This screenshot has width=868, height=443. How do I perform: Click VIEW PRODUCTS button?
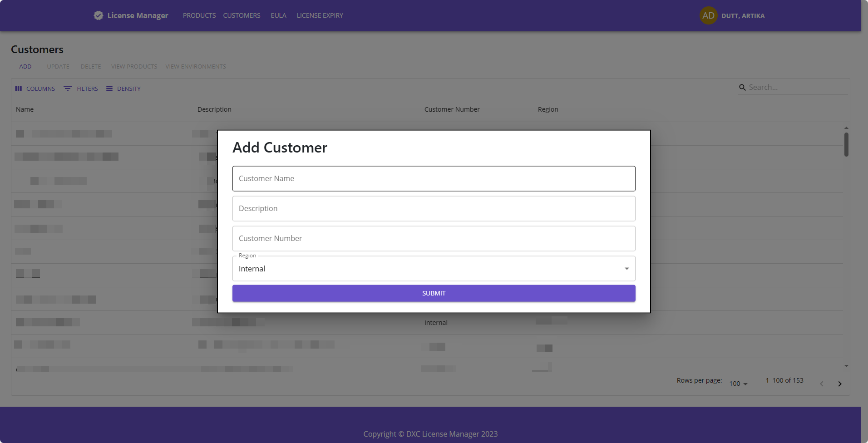click(134, 66)
